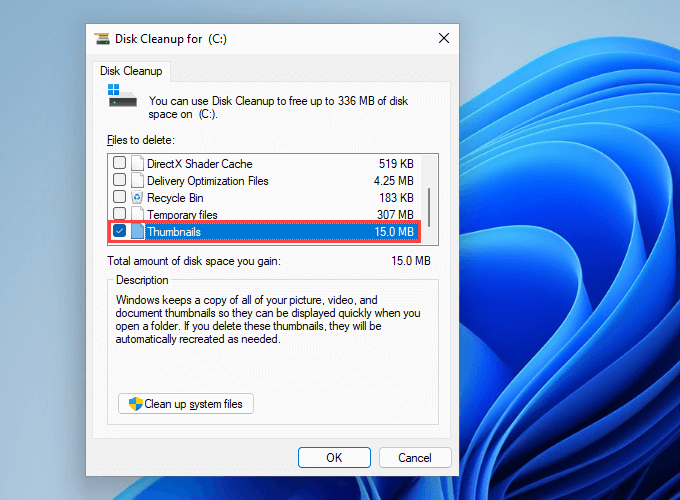Screen dimensions: 680x500
Task: Click the Temporary files page icon
Action: pyautogui.click(x=138, y=214)
